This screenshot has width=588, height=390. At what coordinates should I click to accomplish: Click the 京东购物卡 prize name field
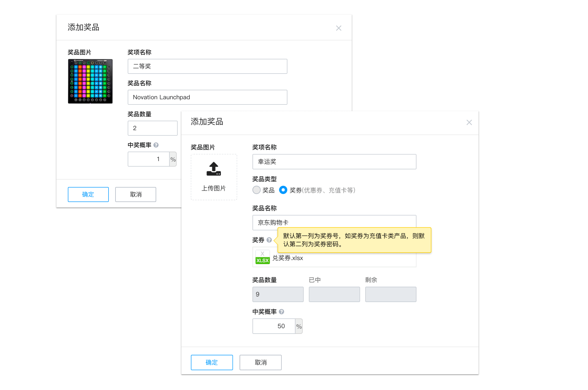[x=334, y=221]
